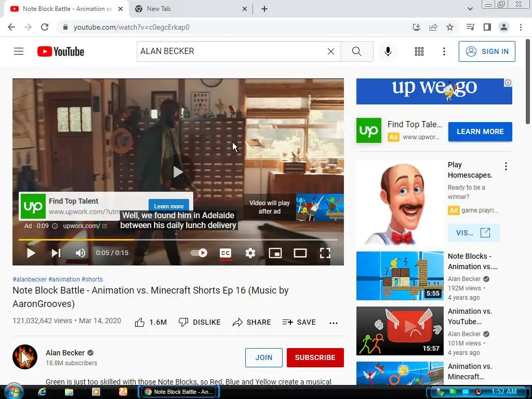Click the banner ad info icon
532x399 pixels.
click(508, 83)
